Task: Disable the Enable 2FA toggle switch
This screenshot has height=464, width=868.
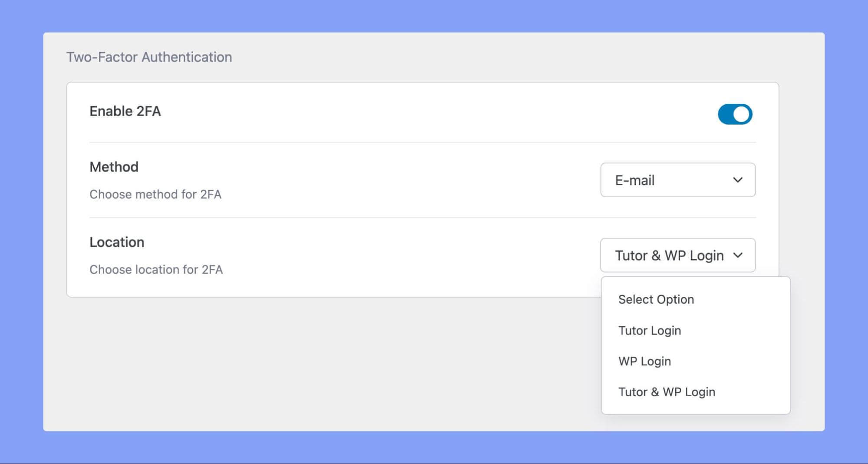Action: (735, 114)
